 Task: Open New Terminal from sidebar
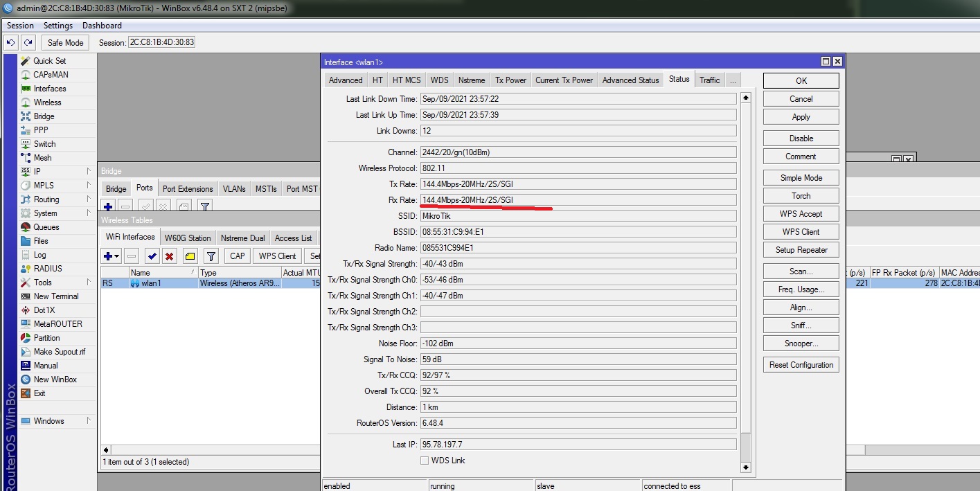[56, 296]
